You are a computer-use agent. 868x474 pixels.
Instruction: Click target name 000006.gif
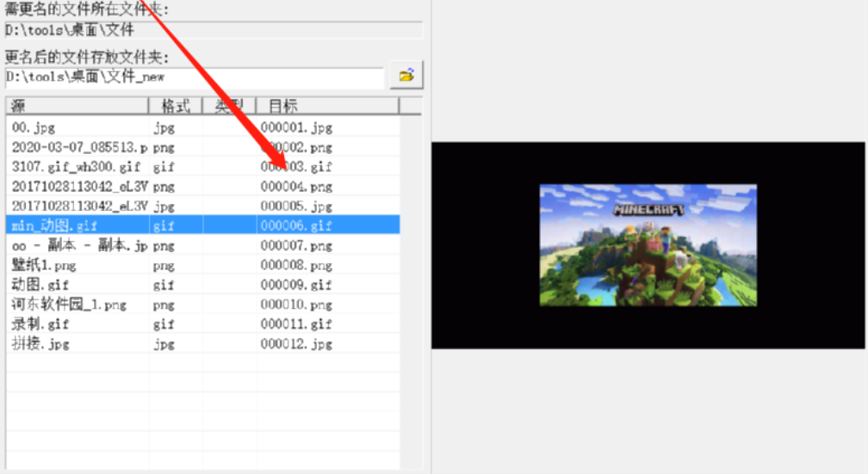(x=296, y=225)
